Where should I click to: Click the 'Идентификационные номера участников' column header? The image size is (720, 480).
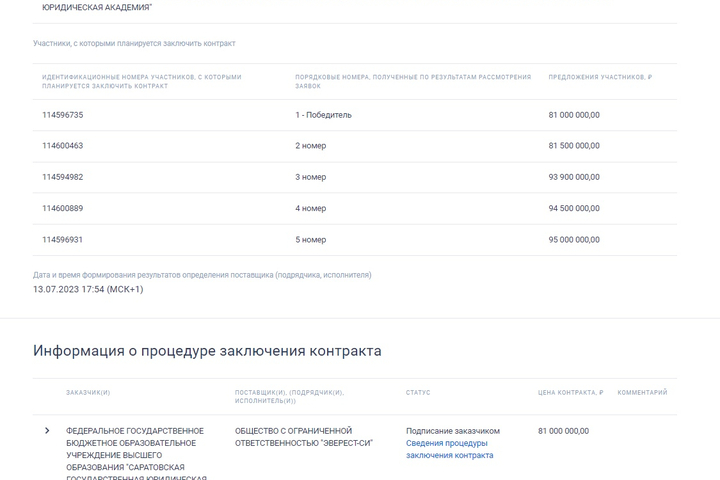tap(141, 81)
